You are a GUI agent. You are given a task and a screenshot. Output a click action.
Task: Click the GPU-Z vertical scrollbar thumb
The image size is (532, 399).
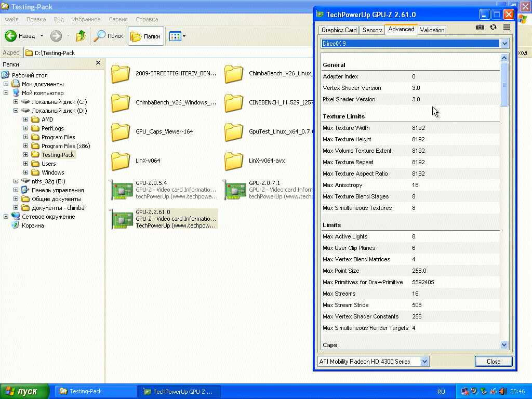(x=504, y=85)
